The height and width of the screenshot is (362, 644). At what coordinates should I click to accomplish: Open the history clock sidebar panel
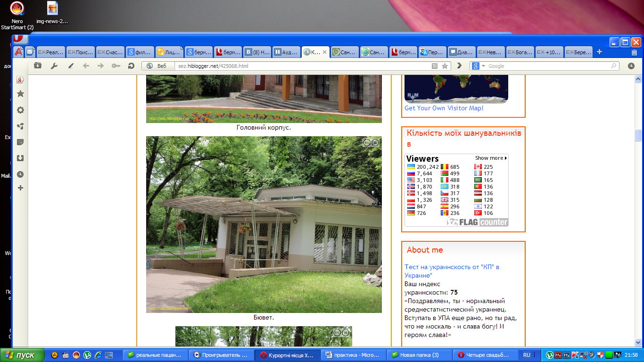pos(20,174)
